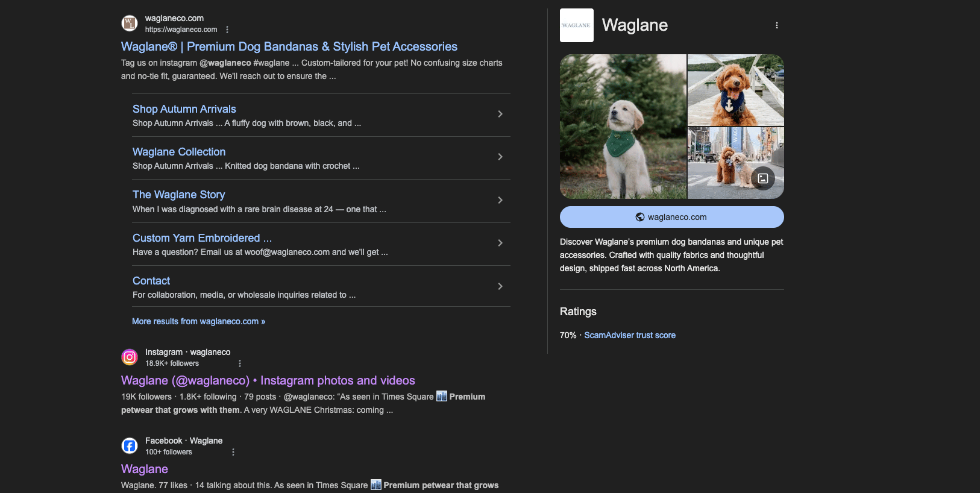Image resolution: width=980 pixels, height=493 pixels.
Task: Expand chevron on Waglane Collection row
Action: pos(500,157)
